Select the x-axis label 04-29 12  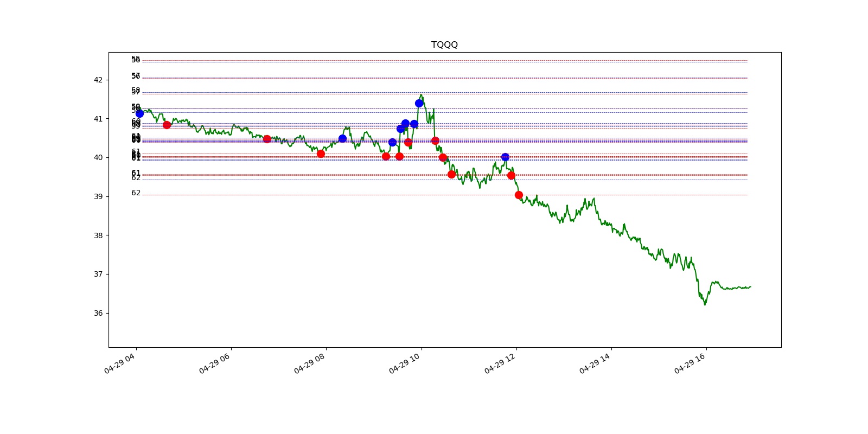click(x=500, y=363)
